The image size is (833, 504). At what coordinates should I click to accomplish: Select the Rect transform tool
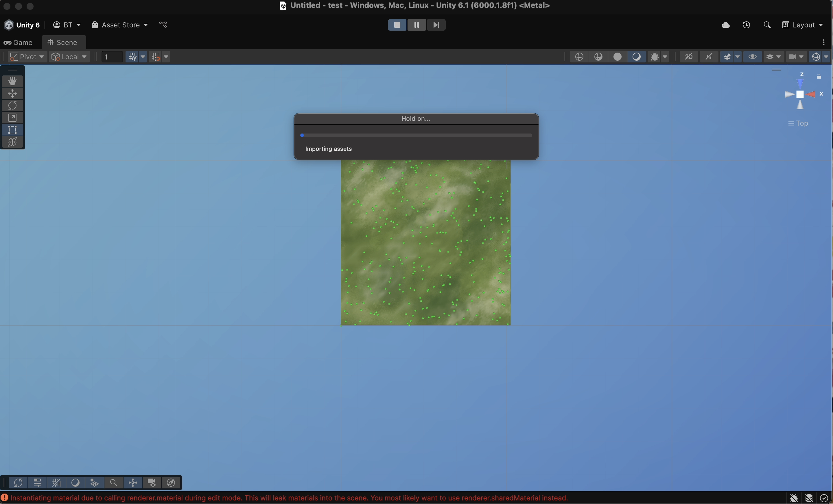12,130
